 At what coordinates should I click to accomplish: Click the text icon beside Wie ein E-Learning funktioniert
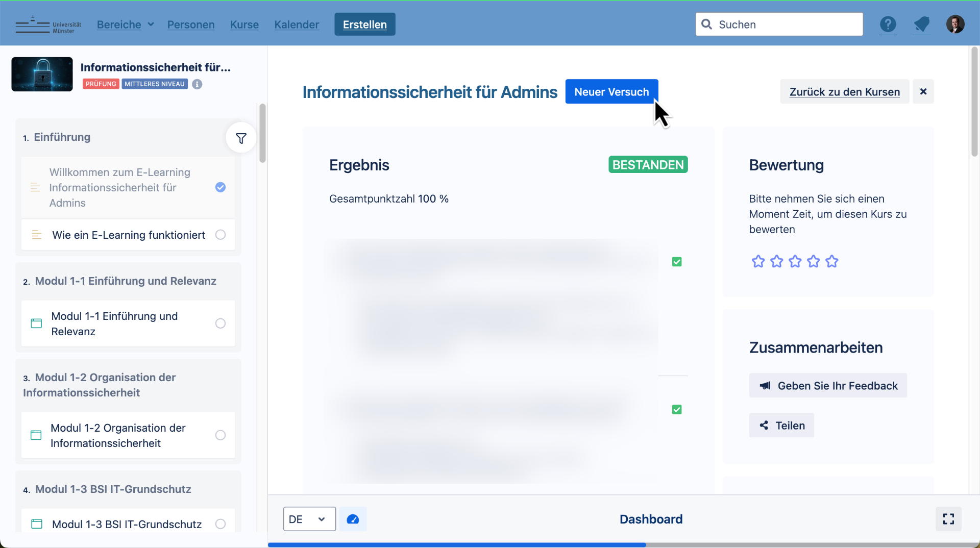tap(37, 235)
